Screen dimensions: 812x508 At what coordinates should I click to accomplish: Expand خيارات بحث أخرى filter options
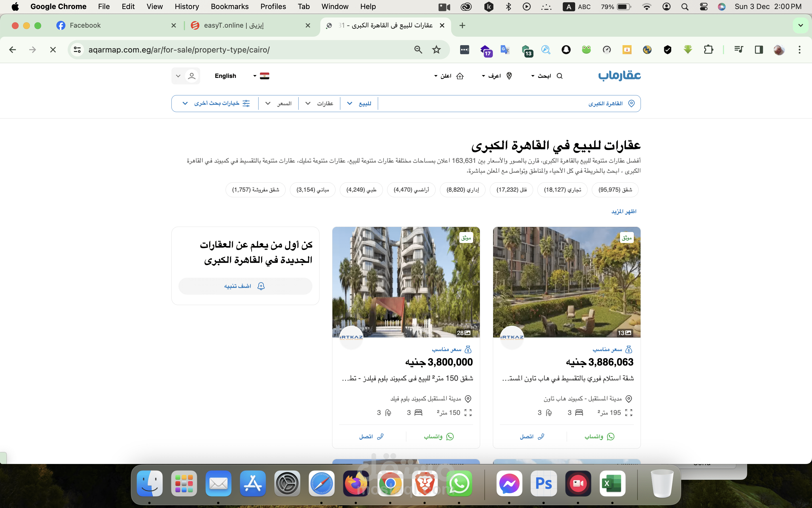216,104
